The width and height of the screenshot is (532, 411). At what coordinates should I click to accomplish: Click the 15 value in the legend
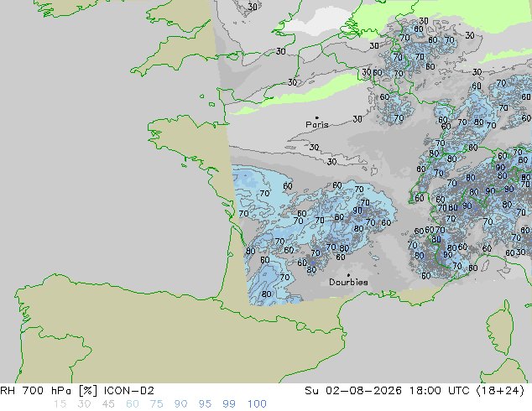click(x=60, y=404)
